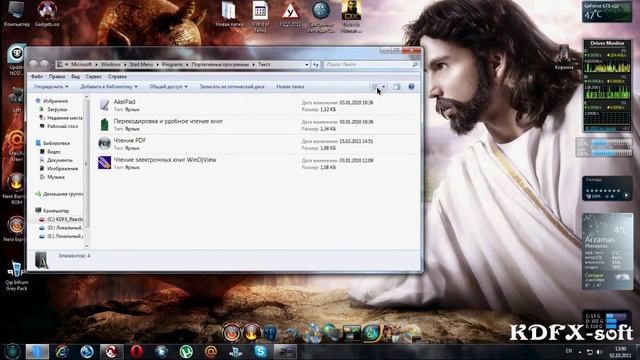Open the Общий доступ dropdown

168,87
